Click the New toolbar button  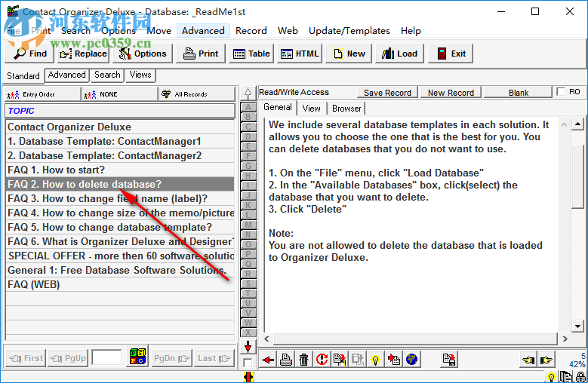[x=349, y=54]
